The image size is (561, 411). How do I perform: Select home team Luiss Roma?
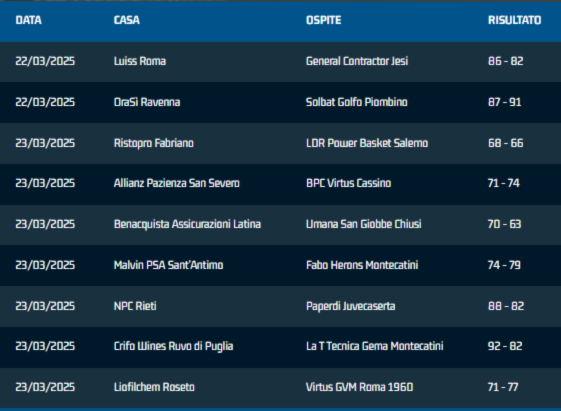(140, 61)
